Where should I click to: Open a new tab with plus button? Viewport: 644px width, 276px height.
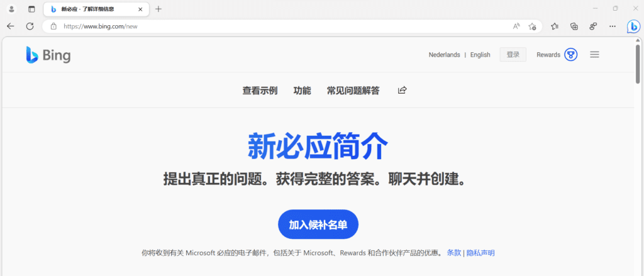point(158,9)
